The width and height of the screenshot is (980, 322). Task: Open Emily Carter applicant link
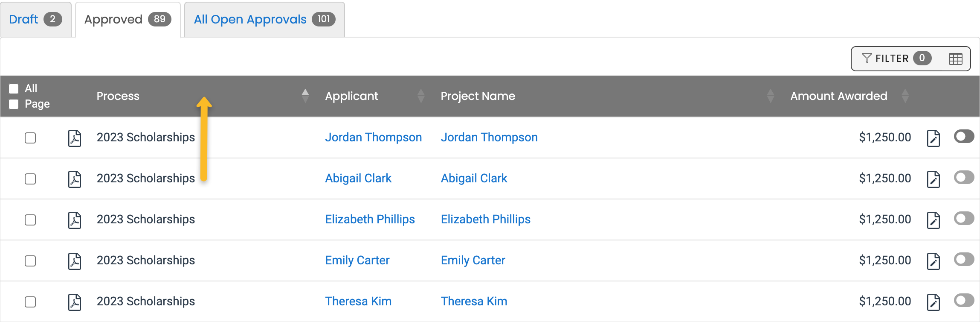[357, 260]
